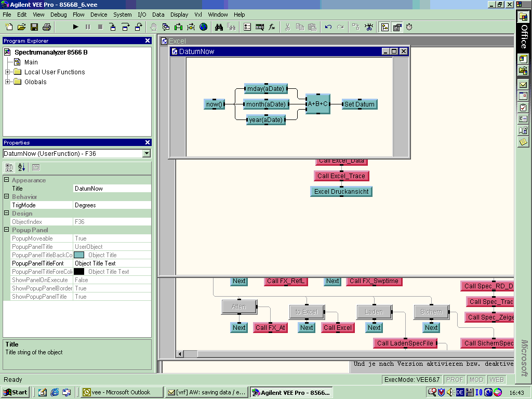The width and height of the screenshot is (532, 399).
Task: Toggle the Properties window toolbar button
Action: [397, 26]
